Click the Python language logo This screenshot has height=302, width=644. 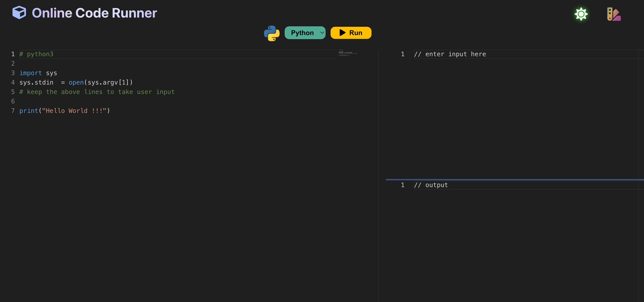[272, 33]
